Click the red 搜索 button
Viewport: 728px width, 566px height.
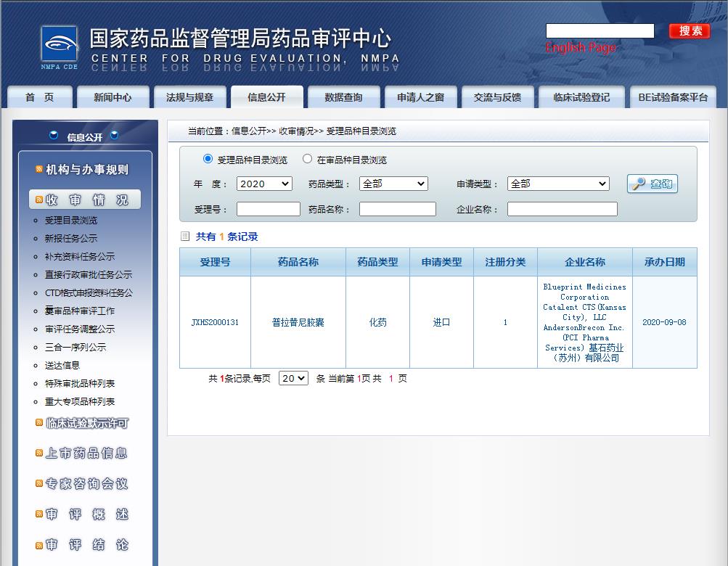[690, 30]
